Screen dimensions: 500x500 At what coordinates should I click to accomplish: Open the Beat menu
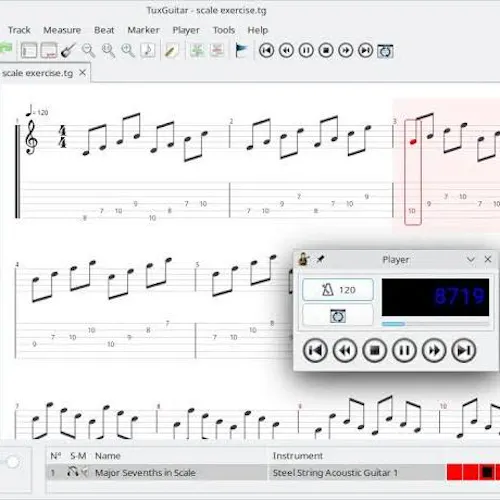(104, 30)
